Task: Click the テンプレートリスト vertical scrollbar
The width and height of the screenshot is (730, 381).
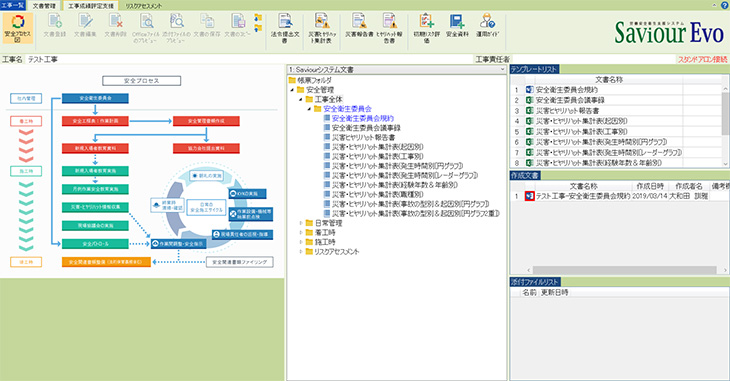Action: (x=725, y=126)
